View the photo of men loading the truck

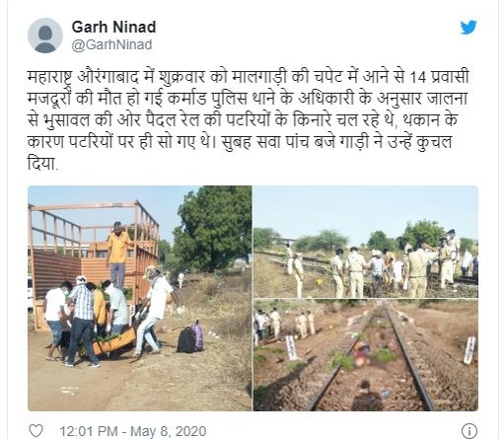(140, 298)
